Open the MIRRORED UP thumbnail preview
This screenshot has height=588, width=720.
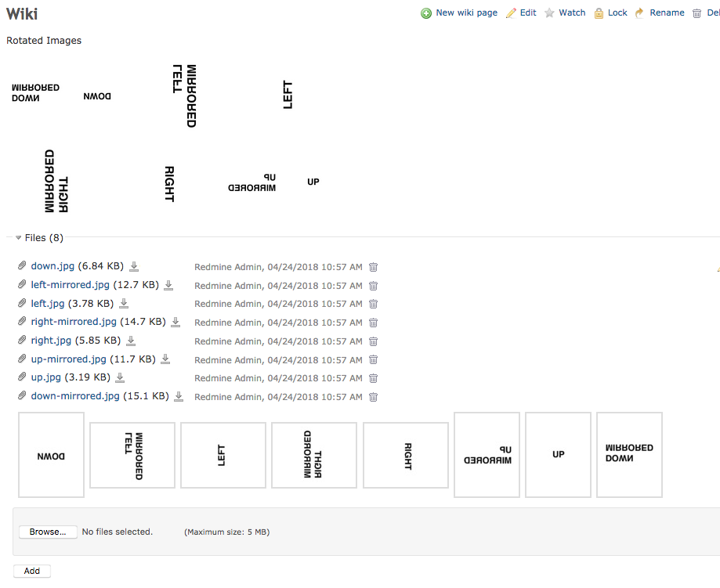[x=487, y=455]
